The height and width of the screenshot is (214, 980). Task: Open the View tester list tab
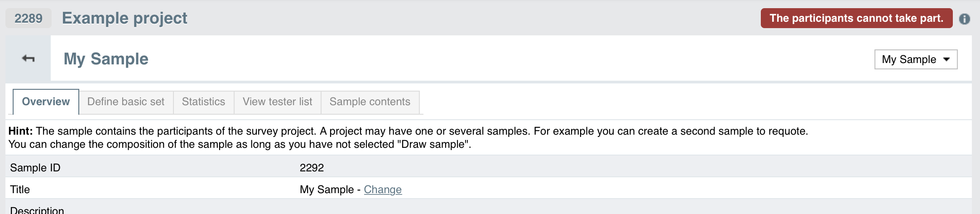point(278,102)
